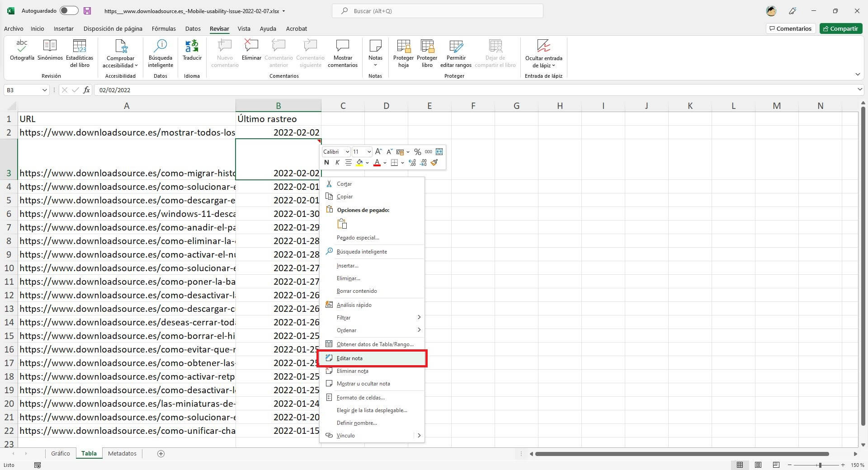This screenshot has height=470, width=868.
Task: Open borders dropdown arrow
Action: pos(402,163)
